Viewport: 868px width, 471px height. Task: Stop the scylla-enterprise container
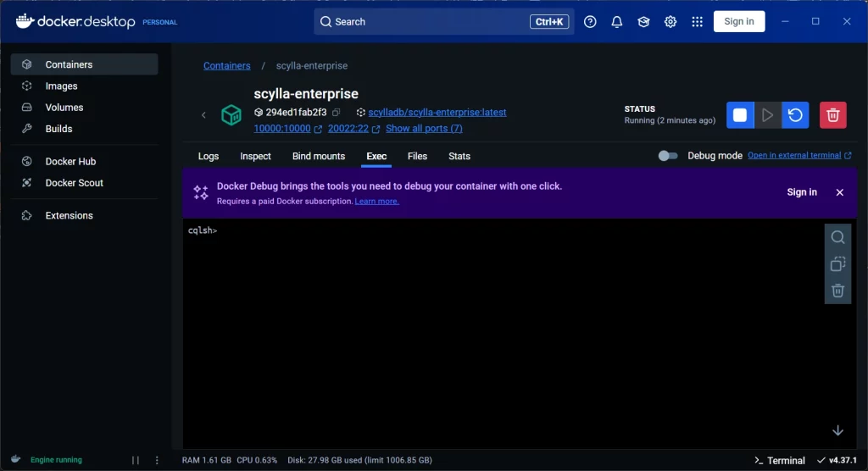click(x=740, y=115)
